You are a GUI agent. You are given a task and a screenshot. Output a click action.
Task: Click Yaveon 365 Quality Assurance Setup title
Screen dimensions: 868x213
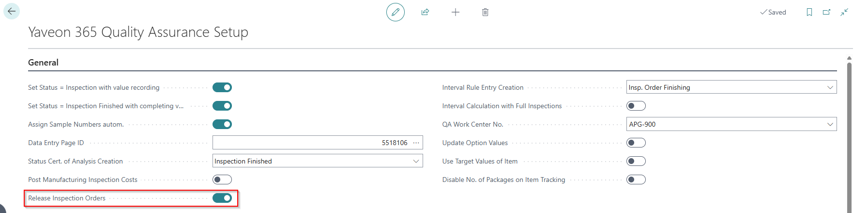(x=138, y=32)
